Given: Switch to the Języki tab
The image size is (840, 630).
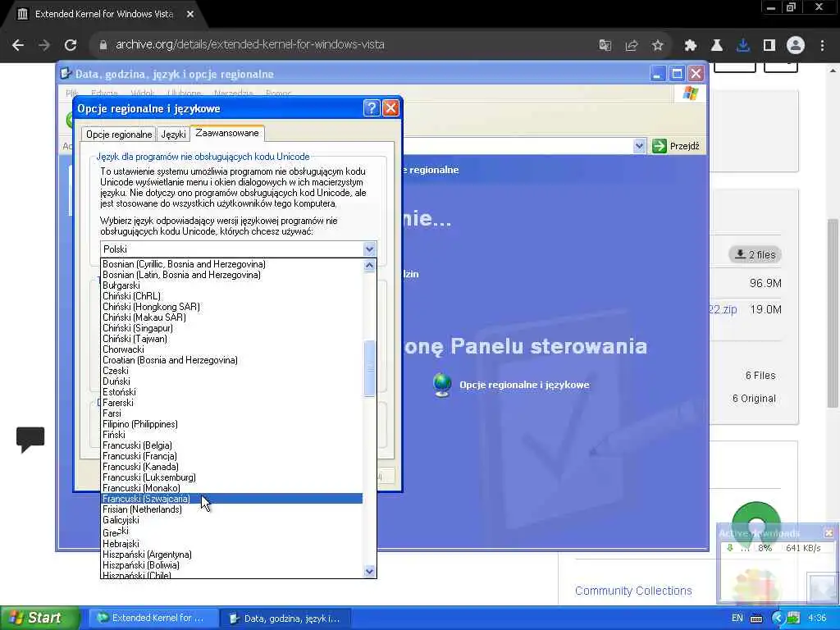Looking at the screenshot, I should [173, 135].
